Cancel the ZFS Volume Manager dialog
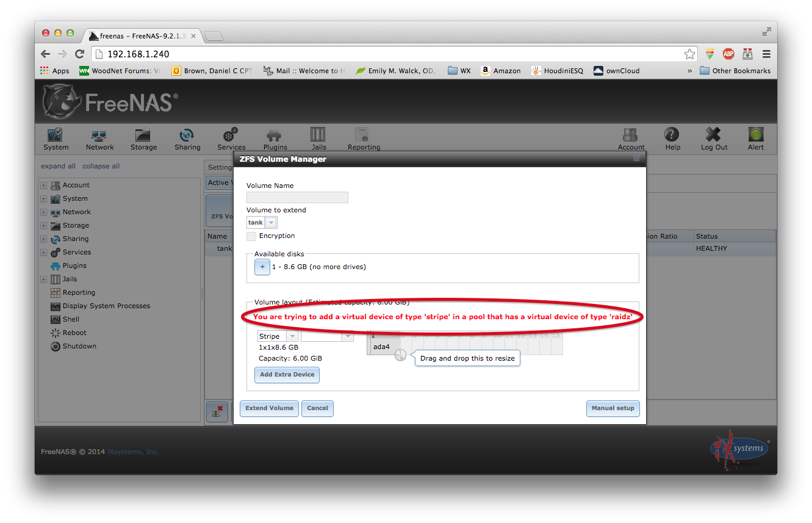This screenshot has height=523, width=812. pos(317,408)
